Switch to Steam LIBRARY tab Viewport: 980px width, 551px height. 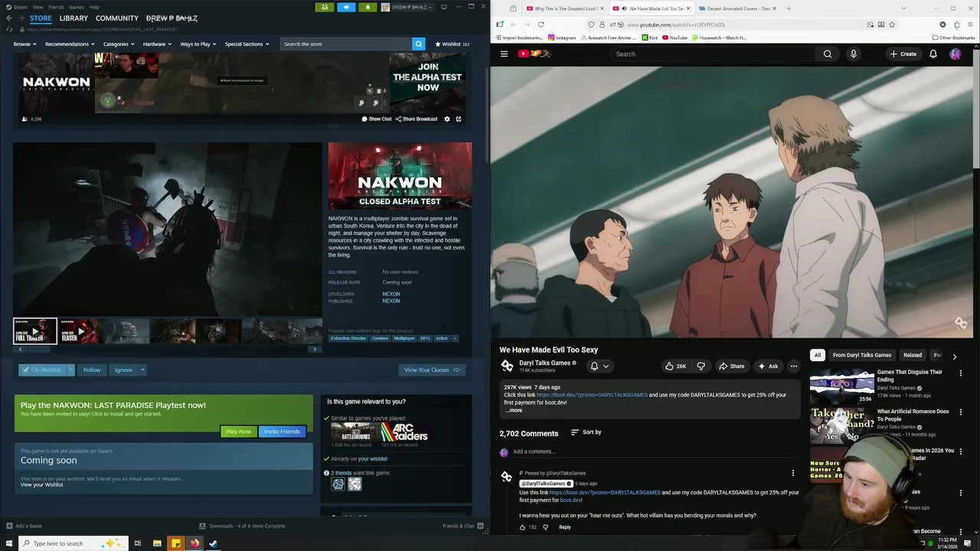pos(73,18)
